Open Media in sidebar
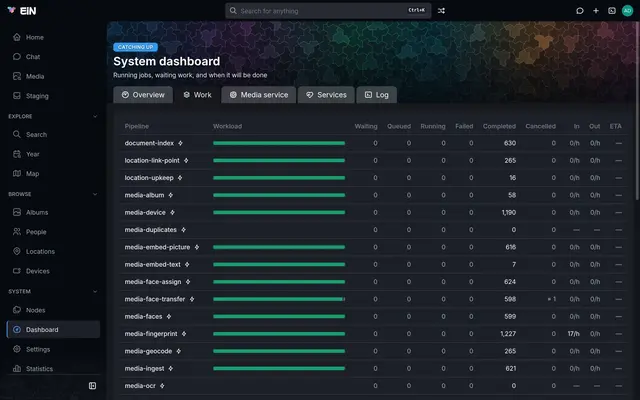 click(53, 76)
